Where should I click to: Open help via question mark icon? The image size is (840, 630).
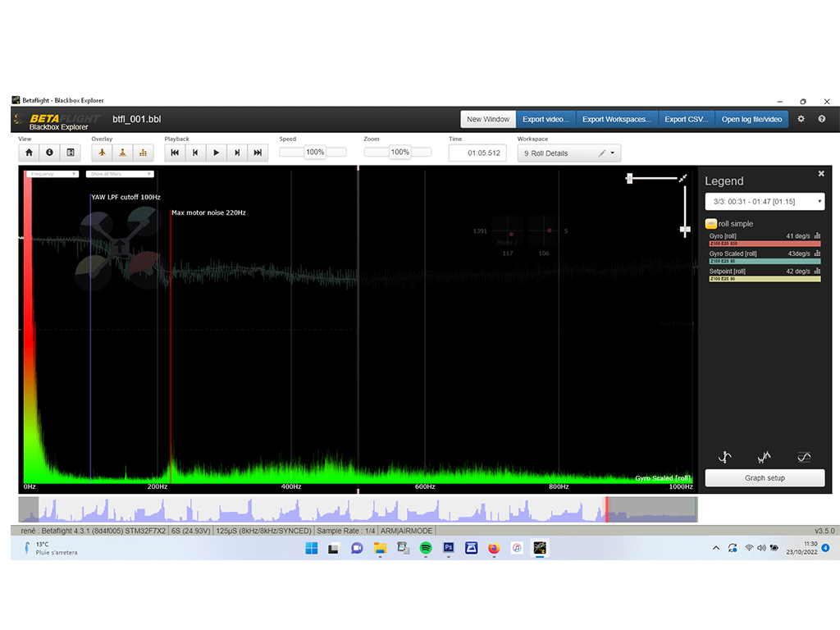coord(821,119)
